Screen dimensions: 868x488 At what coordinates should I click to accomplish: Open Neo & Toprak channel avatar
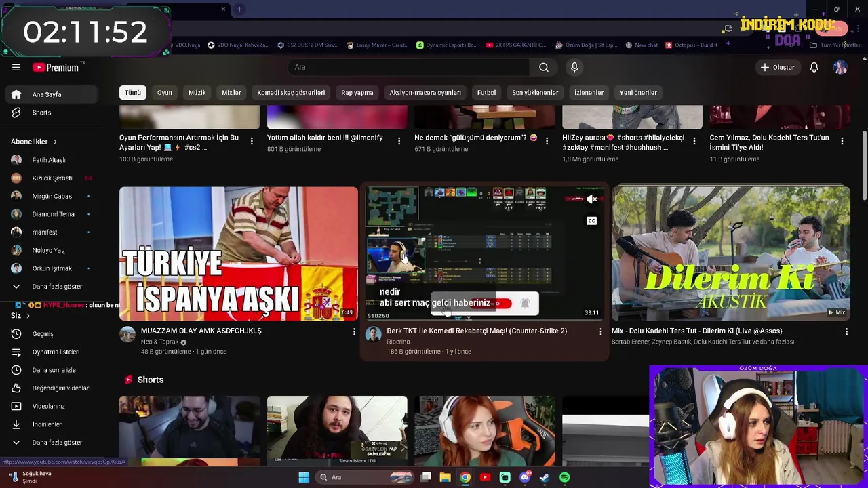[127, 333]
